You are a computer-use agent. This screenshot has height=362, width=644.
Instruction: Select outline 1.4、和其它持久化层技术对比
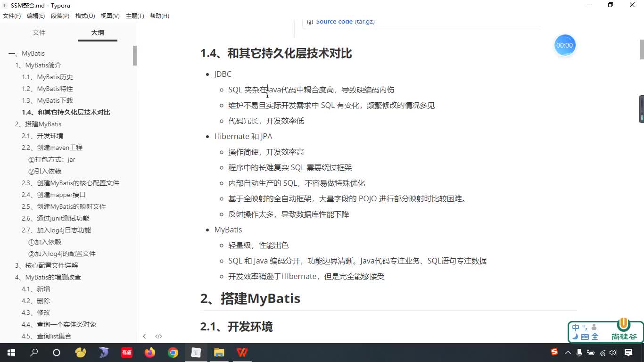pos(66,112)
